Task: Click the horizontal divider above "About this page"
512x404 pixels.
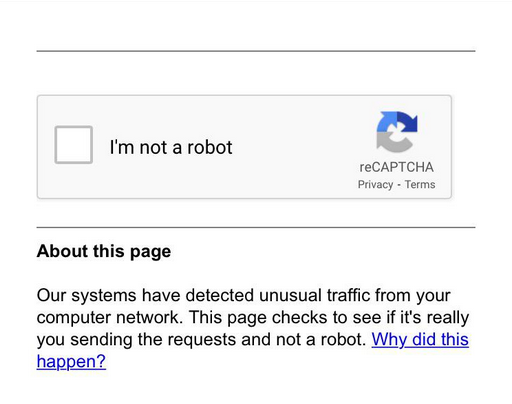Action: click(x=256, y=227)
